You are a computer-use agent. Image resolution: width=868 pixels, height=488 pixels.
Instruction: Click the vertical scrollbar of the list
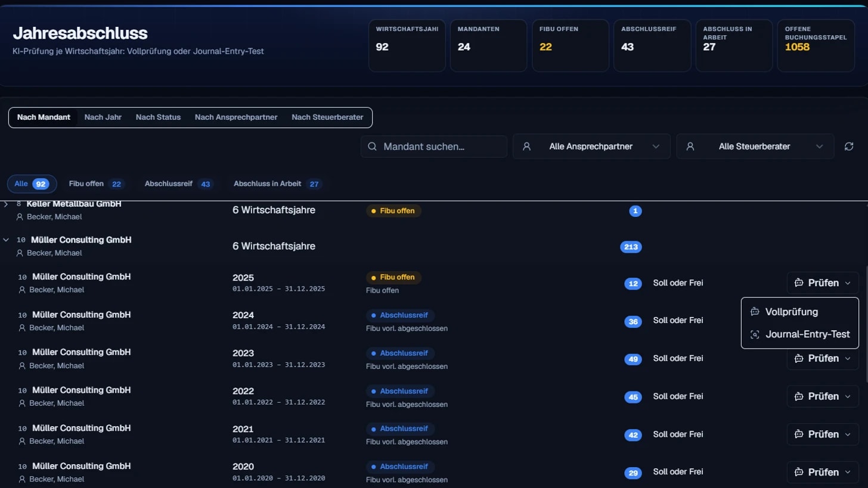coord(866,325)
